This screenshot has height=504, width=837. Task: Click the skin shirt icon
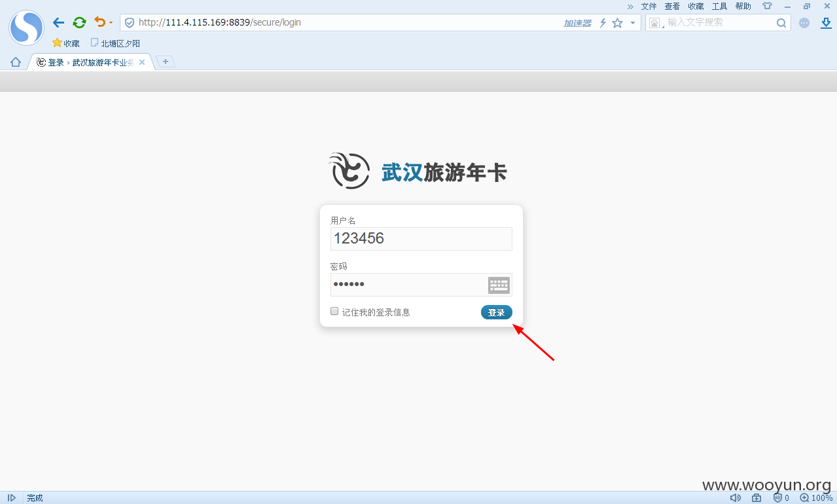tap(767, 6)
